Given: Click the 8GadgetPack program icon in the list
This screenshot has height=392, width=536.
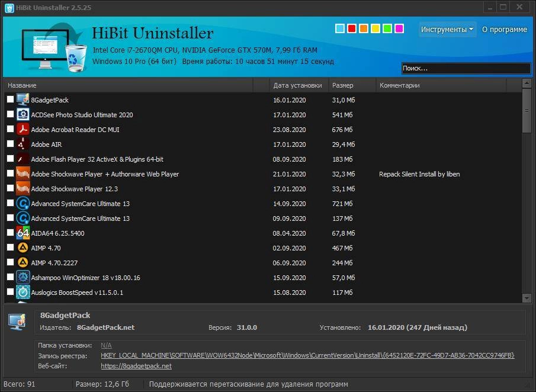Looking at the screenshot, I should click(x=23, y=100).
